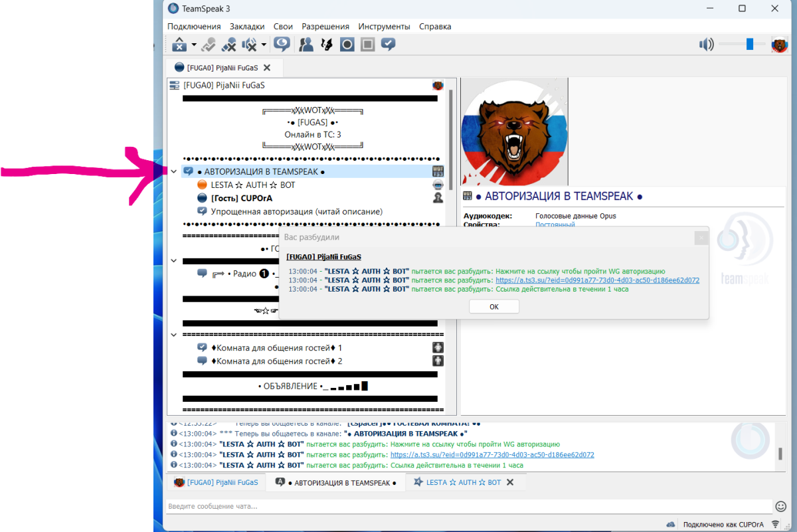Click the bear avatar image in info panel
The height and width of the screenshot is (532, 797).
click(x=515, y=132)
